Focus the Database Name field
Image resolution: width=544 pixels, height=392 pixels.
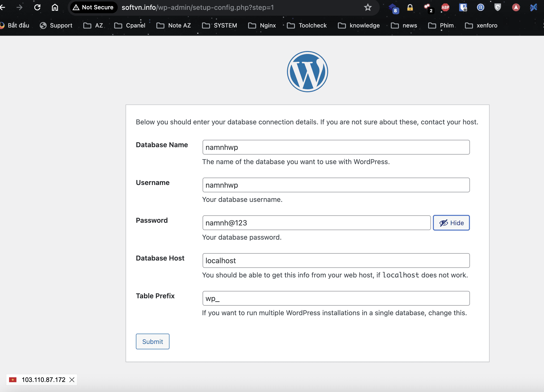coord(336,147)
